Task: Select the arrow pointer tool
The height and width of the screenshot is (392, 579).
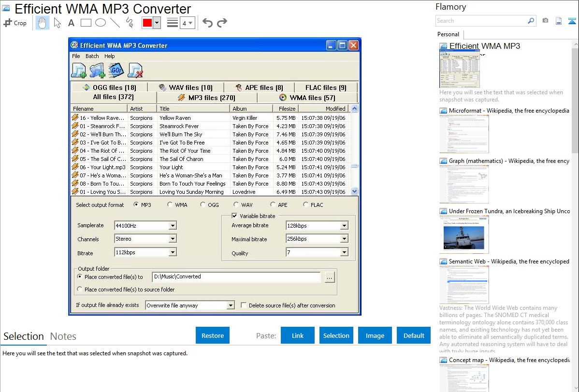Action: click(x=58, y=23)
